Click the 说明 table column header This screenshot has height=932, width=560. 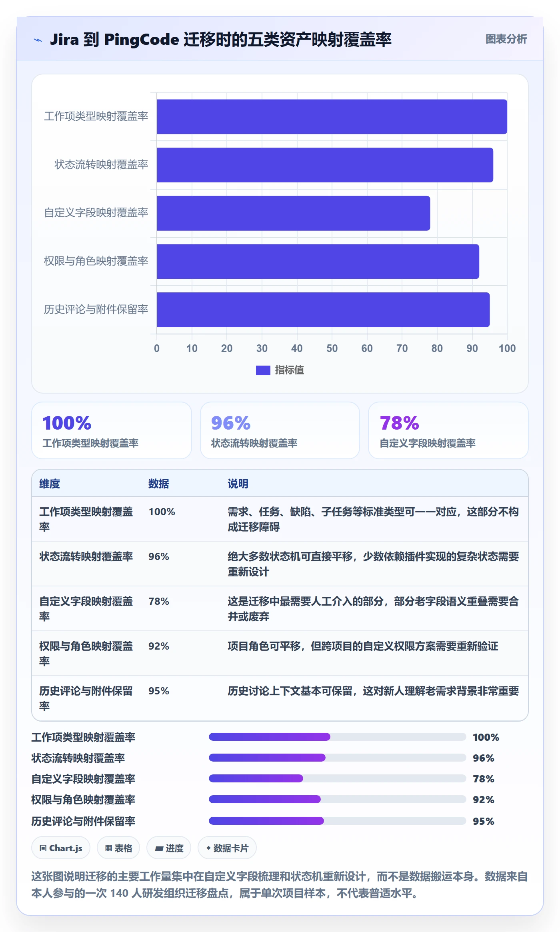(x=238, y=484)
